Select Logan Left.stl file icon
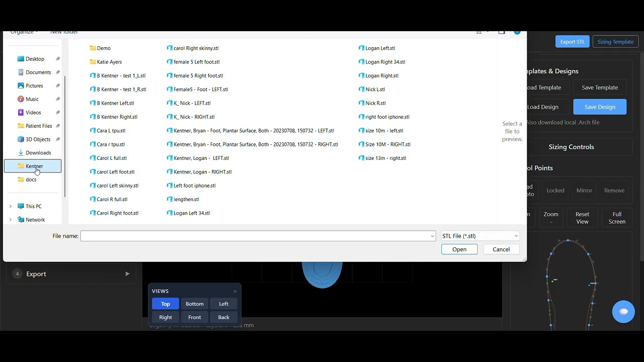 click(361, 48)
